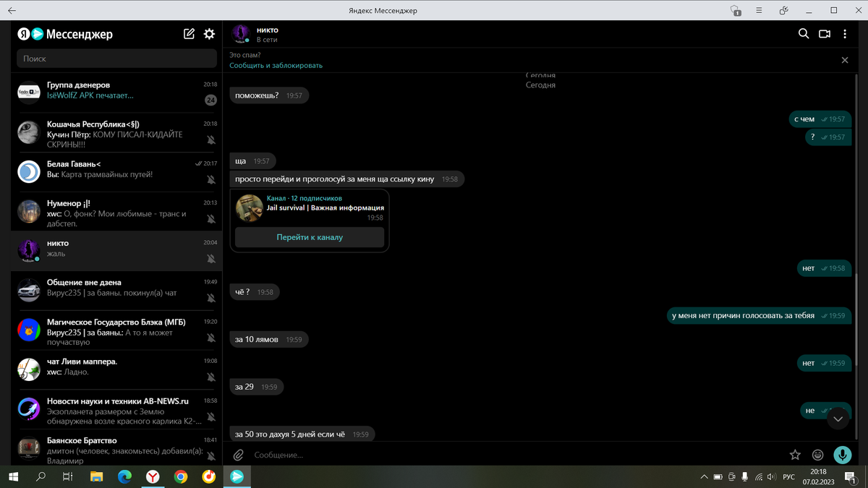Click message у меня нет причин голосовать
This screenshot has width=868, height=488.
tap(758, 315)
